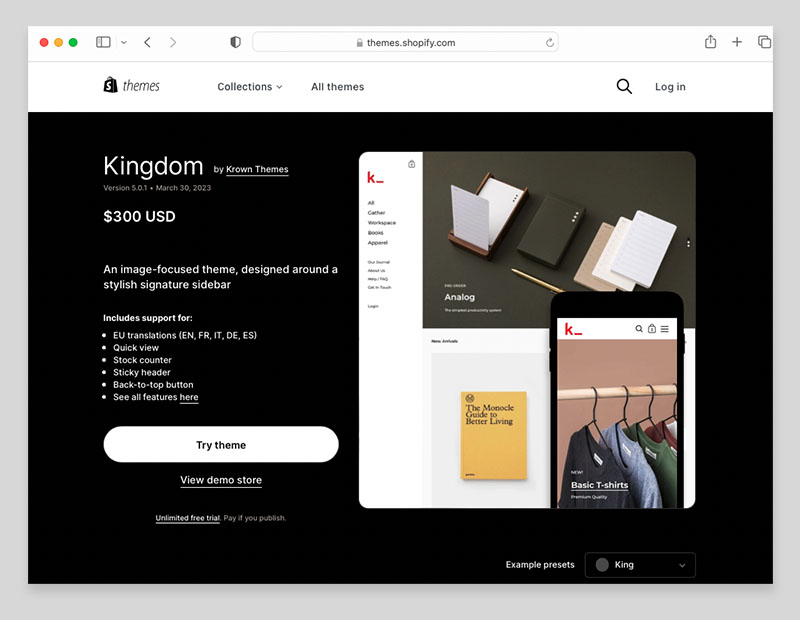Click the 'Sticky header' feature text
The width and height of the screenshot is (800, 620).
tap(142, 373)
